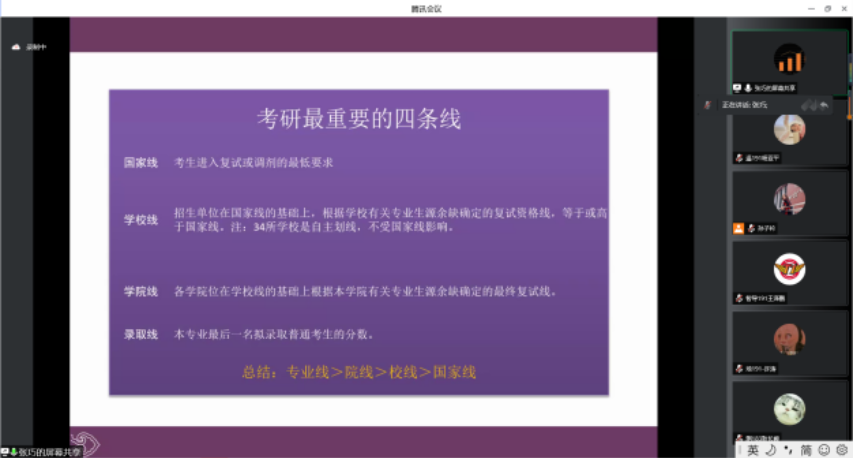Click the presenter's microphone icon

(x=747, y=88)
